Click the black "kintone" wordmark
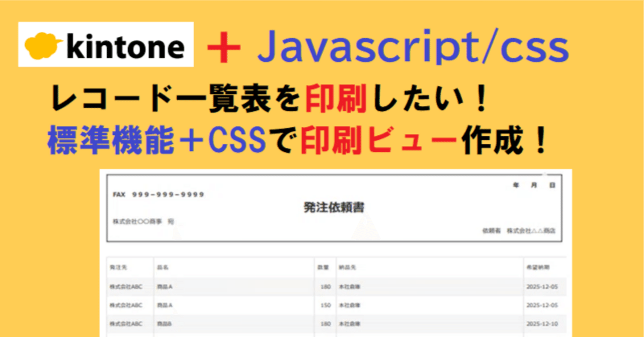 (x=125, y=47)
